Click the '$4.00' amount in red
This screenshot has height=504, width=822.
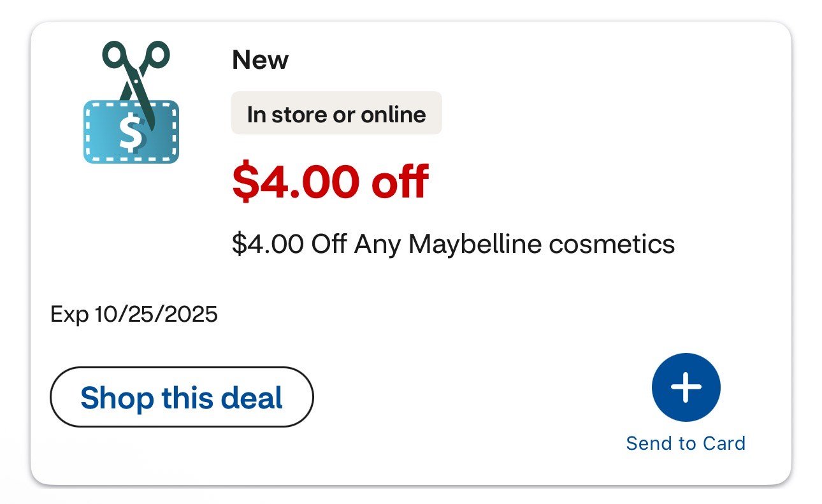click(x=296, y=182)
